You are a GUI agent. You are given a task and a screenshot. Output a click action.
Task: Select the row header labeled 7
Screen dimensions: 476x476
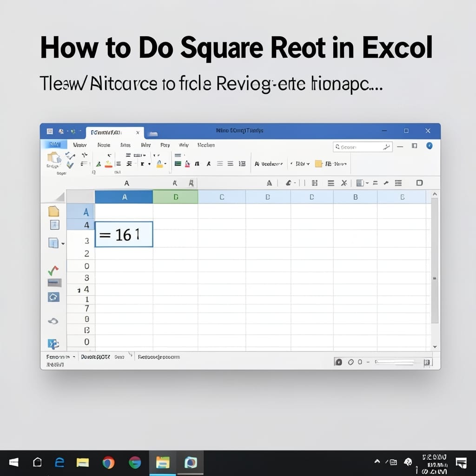[x=81, y=309]
